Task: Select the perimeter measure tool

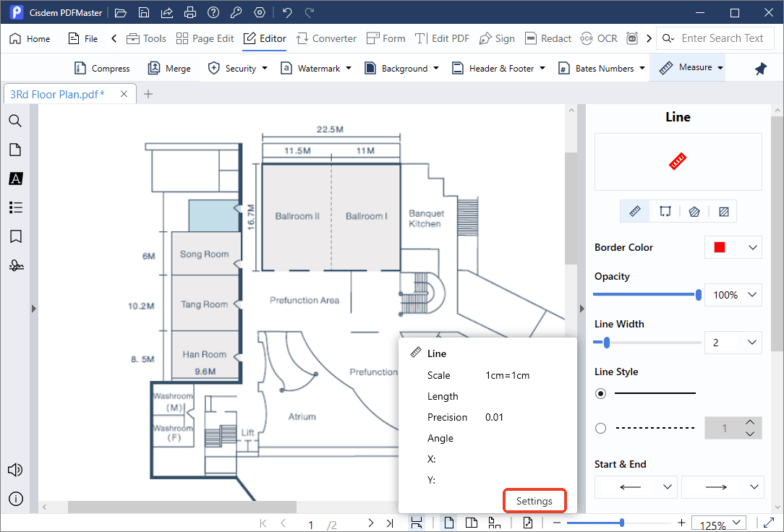Action: tap(665, 211)
